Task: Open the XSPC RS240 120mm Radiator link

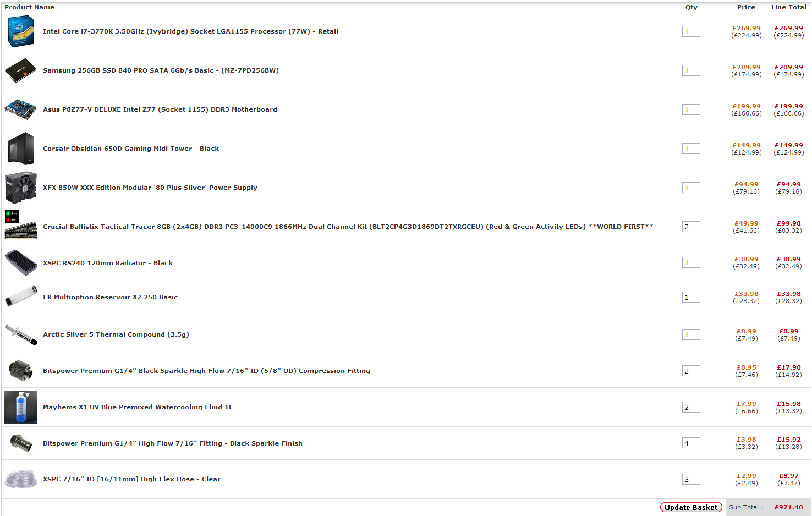Action: click(x=108, y=263)
